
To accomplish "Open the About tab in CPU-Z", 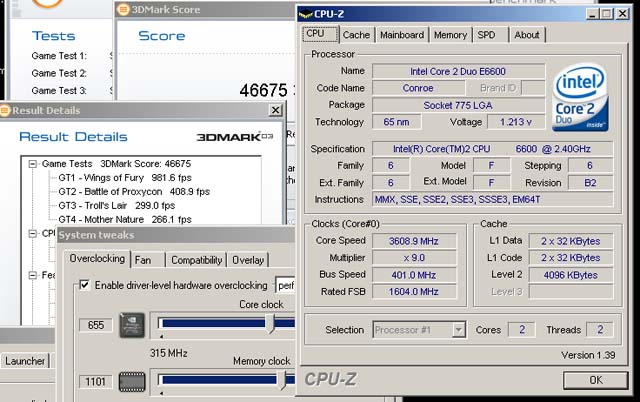I will pos(527,35).
